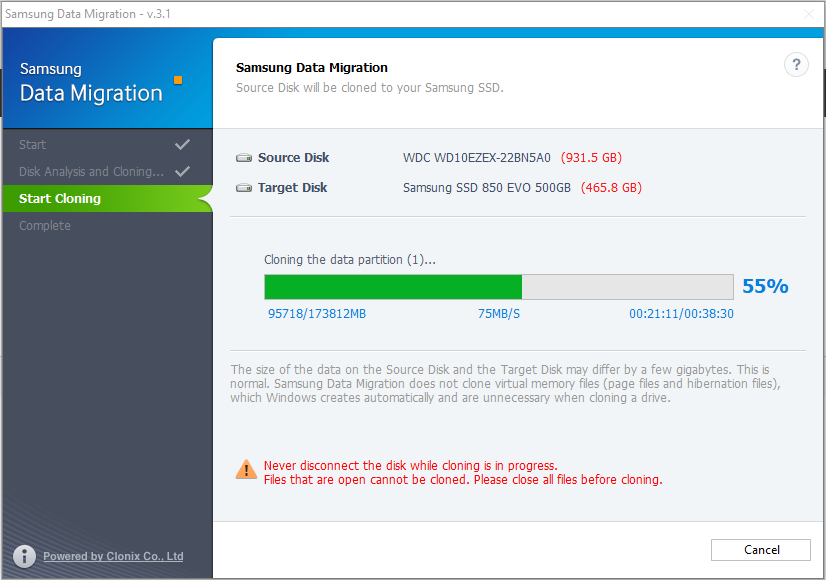The width and height of the screenshot is (826, 580).
Task: Click the (931.5 GB) source size
Action: click(591, 158)
